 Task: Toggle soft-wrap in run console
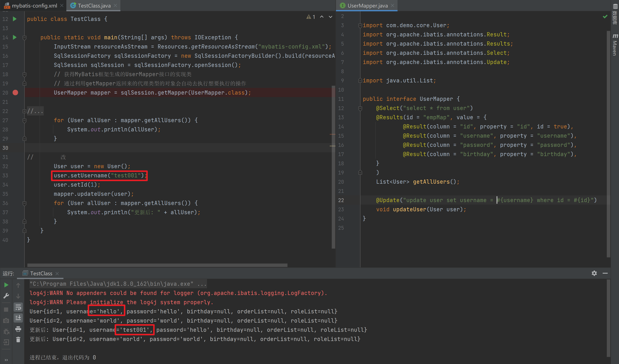pyautogui.click(x=18, y=307)
